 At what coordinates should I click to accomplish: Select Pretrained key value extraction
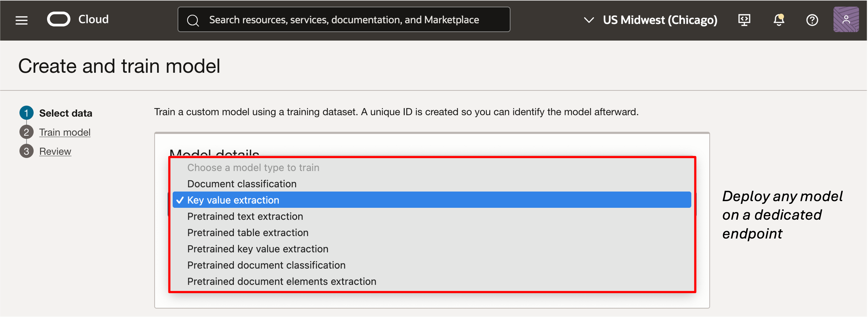(257, 249)
